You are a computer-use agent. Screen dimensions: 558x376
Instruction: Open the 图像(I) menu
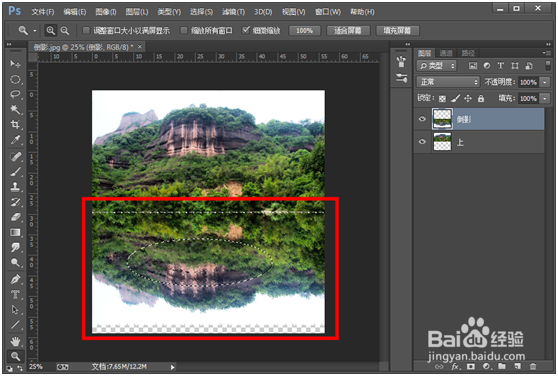[x=106, y=12]
